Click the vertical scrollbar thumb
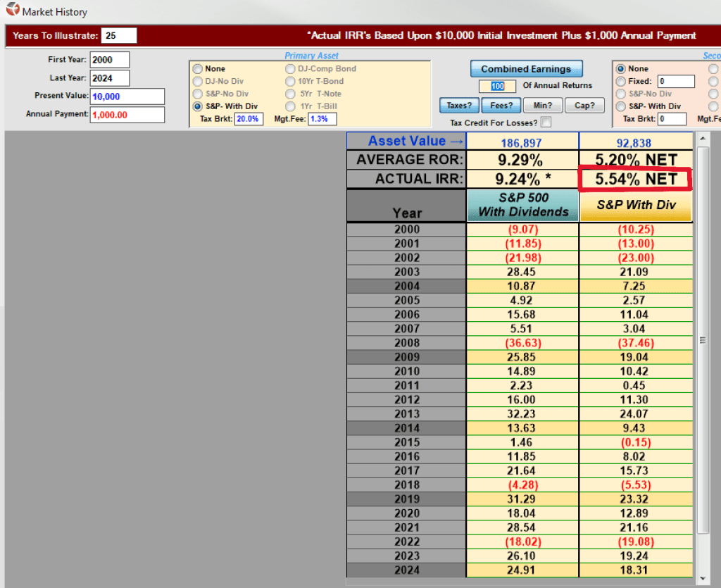 (703, 340)
